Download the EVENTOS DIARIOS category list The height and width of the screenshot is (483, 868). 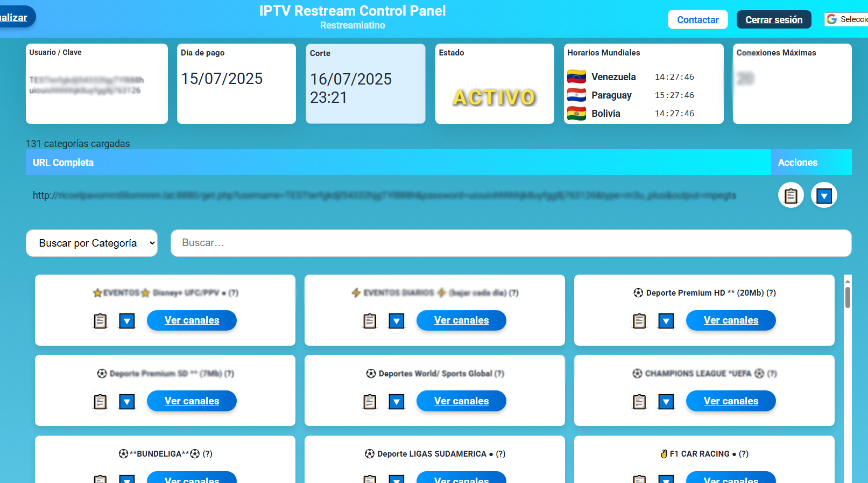(397, 321)
